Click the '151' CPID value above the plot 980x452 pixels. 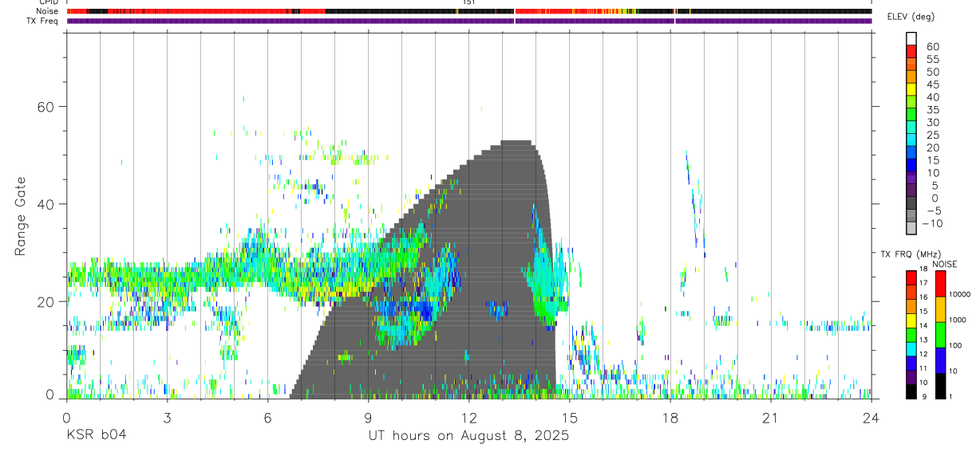point(468,2)
